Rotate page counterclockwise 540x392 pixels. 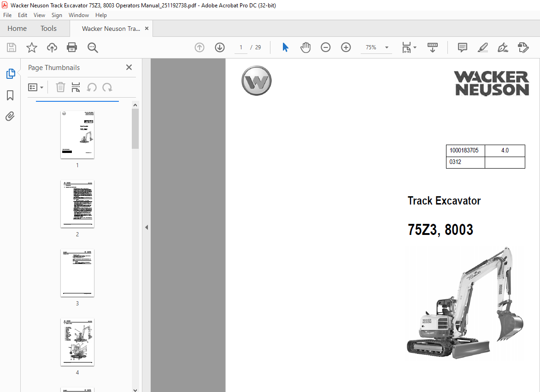tap(92, 87)
